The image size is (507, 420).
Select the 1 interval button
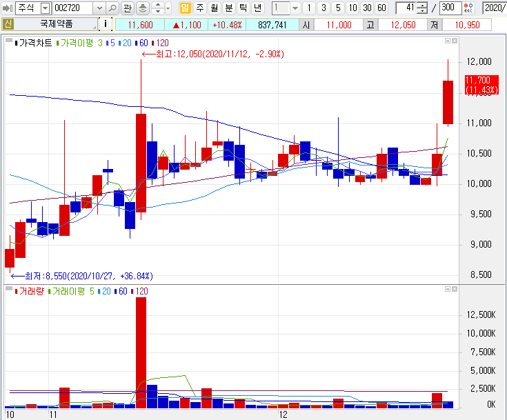pyautogui.click(x=309, y=8)
